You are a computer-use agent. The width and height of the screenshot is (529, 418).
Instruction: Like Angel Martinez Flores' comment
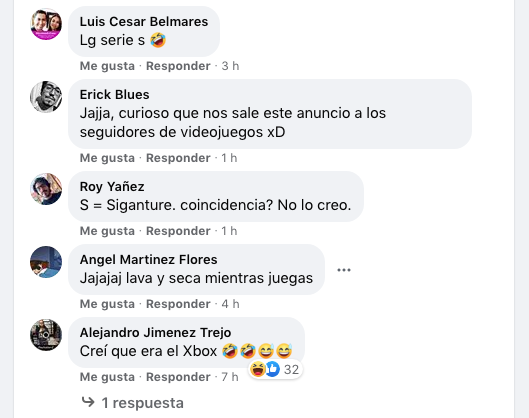[107, 304]
